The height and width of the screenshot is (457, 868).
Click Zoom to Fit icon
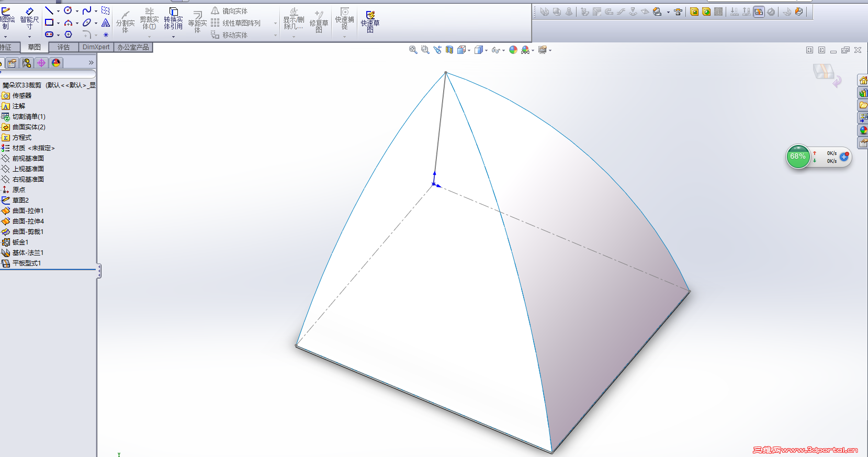413,50
